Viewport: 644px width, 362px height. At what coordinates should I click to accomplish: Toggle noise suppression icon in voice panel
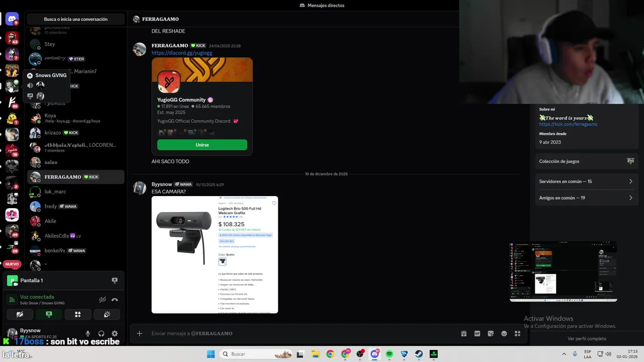tap(103, 300)
